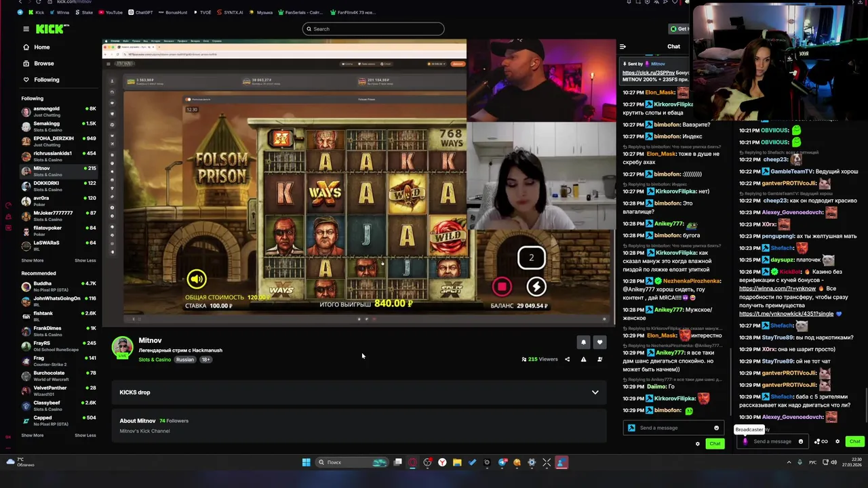This screenshot has height=488, width=868.
Task: Open recommended channel Buddha
Action: pyautogui.click(x=58, y=285)
